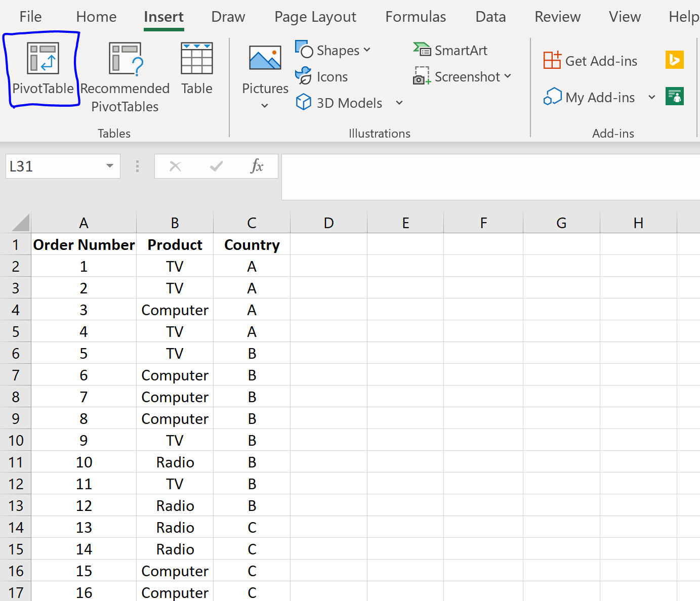Viewport: 700px width, 601px height.
Task: Insert a 3D Model
Action: [x=338, y=103]
